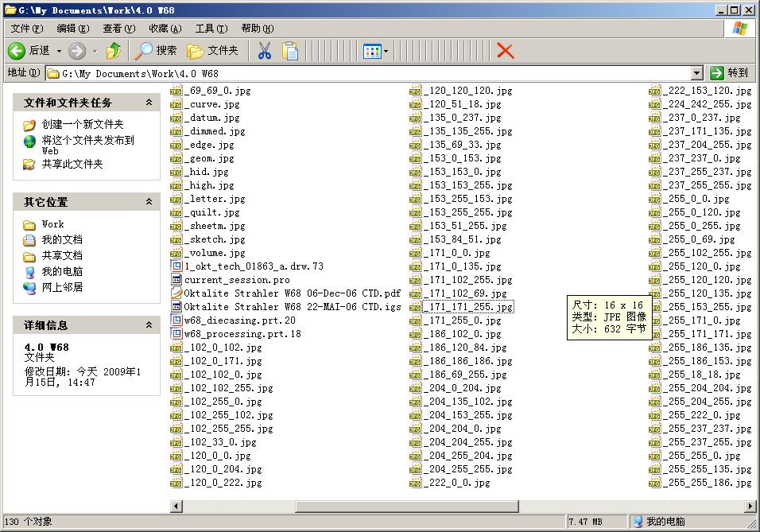Select file name _volume.jpg
Viewport: 760px width, 532px height.
215,253
